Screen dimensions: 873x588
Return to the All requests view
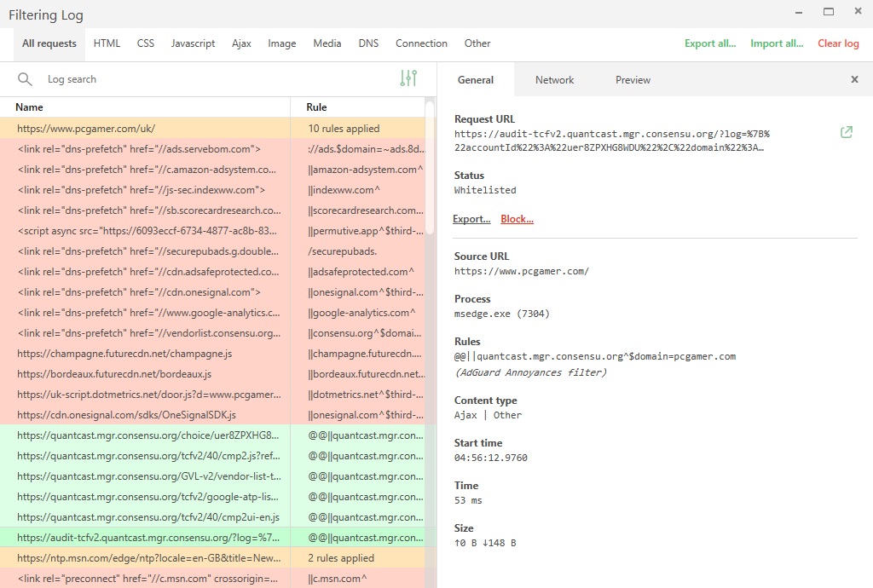(x=48, y=43)
